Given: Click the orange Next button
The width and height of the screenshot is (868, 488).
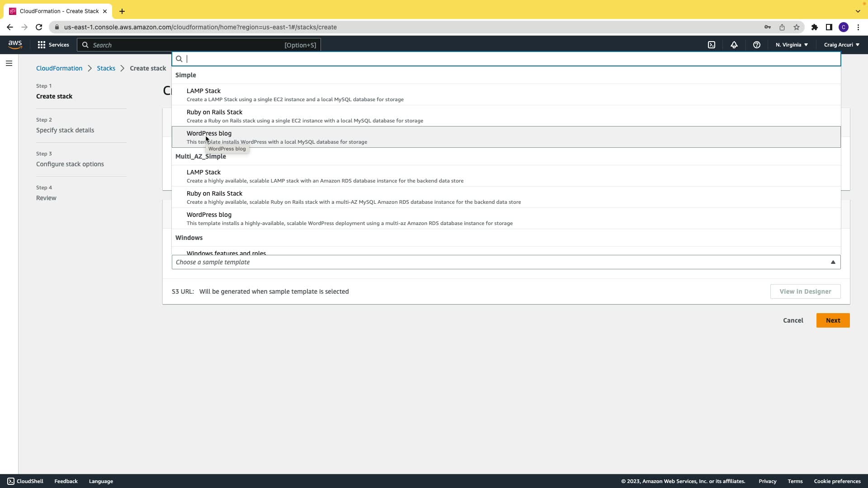Looking at the screenshot, I should (833, 320).
